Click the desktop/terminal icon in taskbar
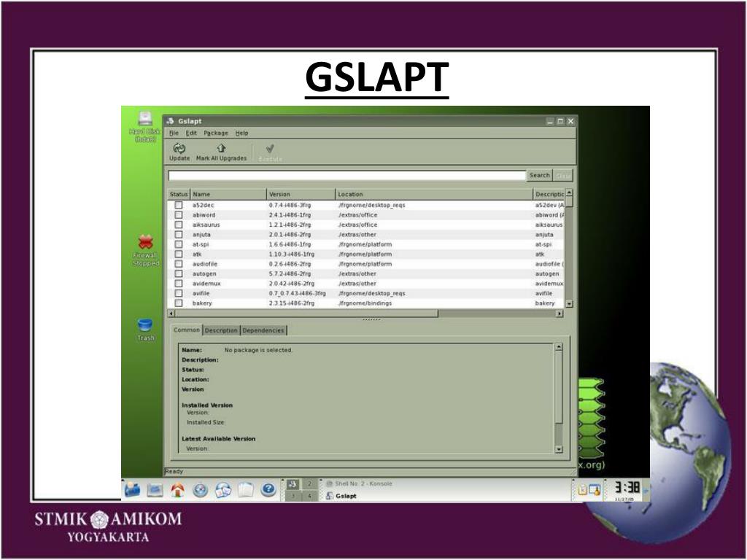 (155, 489)
